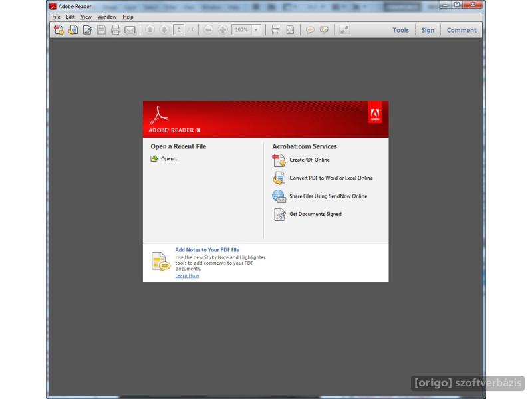This screenshot has height=399, width=532.
Task: Go to next page with down arrow
Action: 164,30
